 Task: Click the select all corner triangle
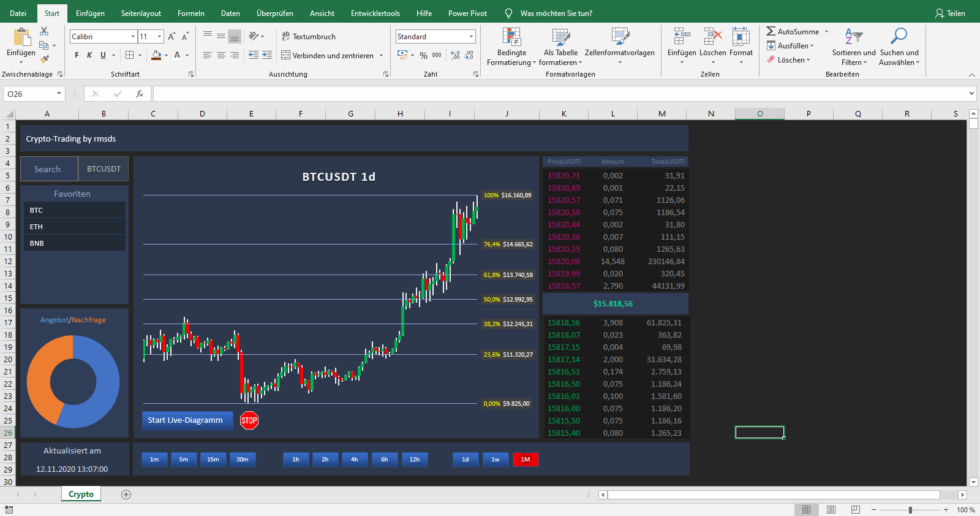coord(10,113)
